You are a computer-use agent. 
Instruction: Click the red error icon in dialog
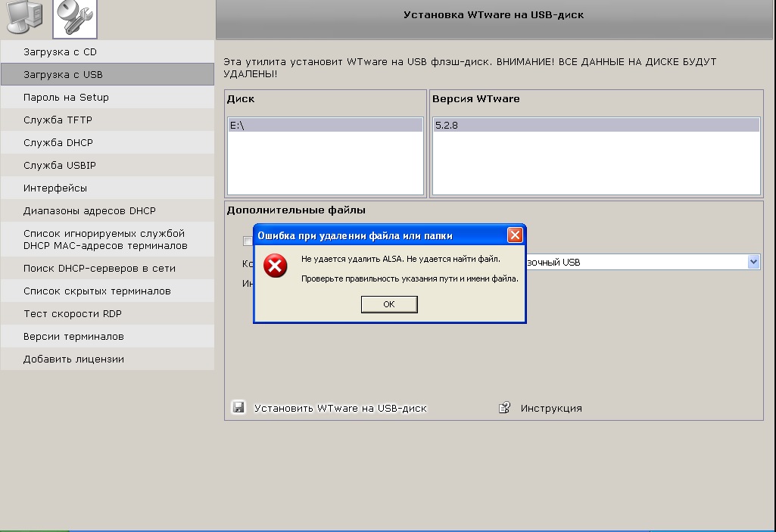(x=276, y=266)
